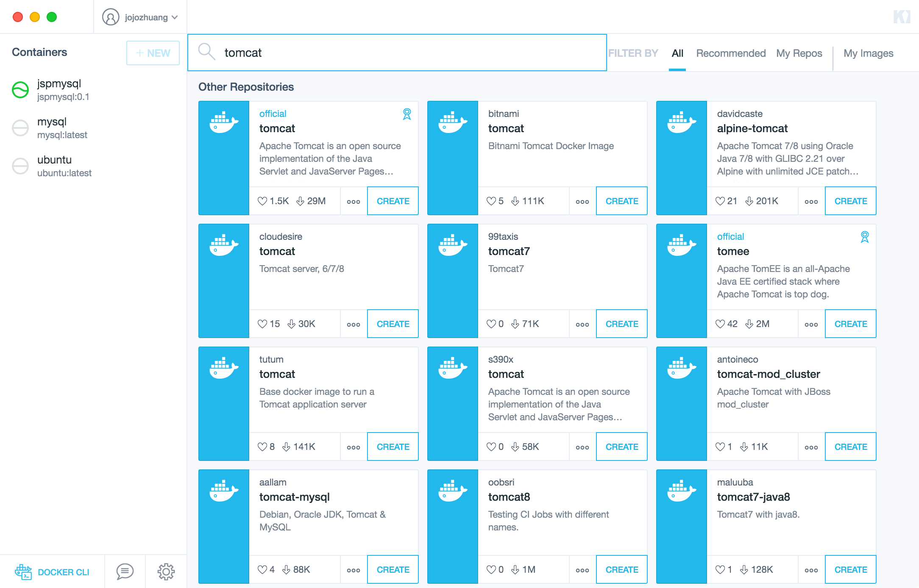This screenshot has height=588, width=919.
Task: Create container from davidcaste alpine-tomcat
Action: pos(851,201)
